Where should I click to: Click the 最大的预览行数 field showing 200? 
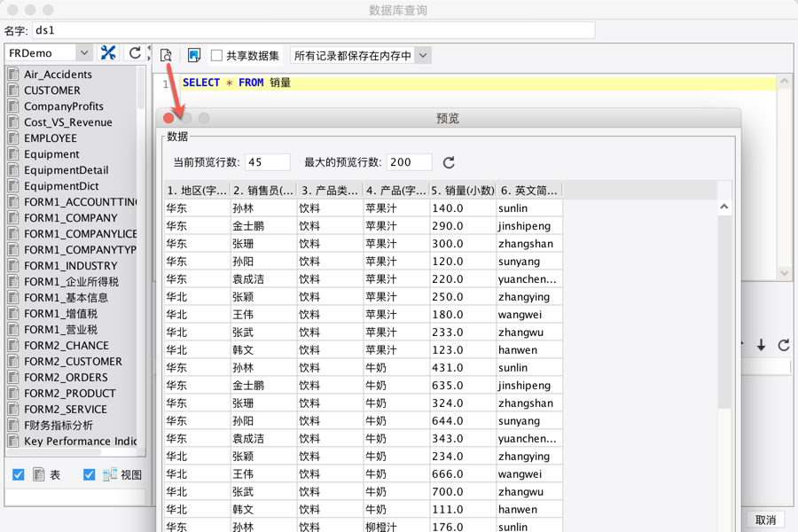[x=409, y=162]
